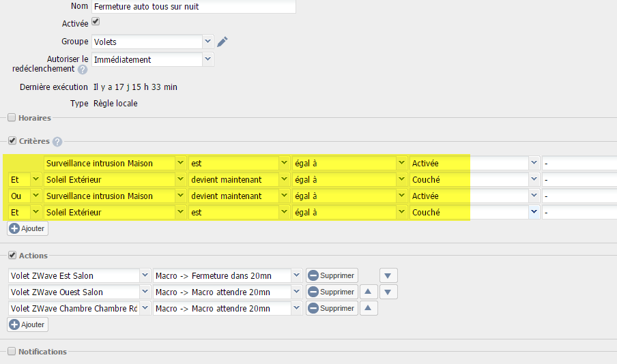
Task: Open the Ou logical operator dropdown
Action: click(x=35, y=196)
